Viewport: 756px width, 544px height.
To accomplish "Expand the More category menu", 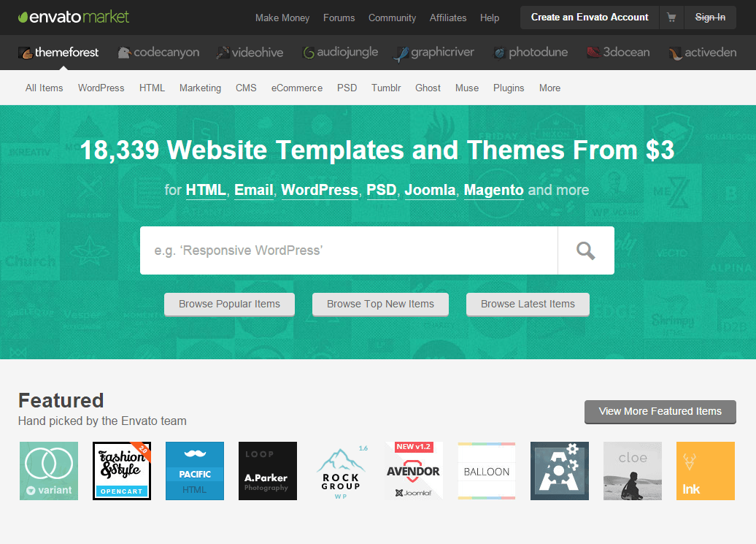I will coord(549,88).
